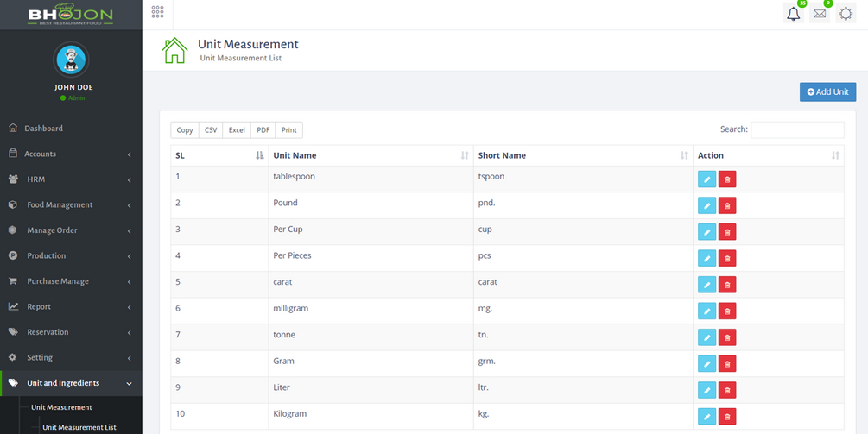Open the notifications bell icon
868x434 pixels.
pos(793,14)
